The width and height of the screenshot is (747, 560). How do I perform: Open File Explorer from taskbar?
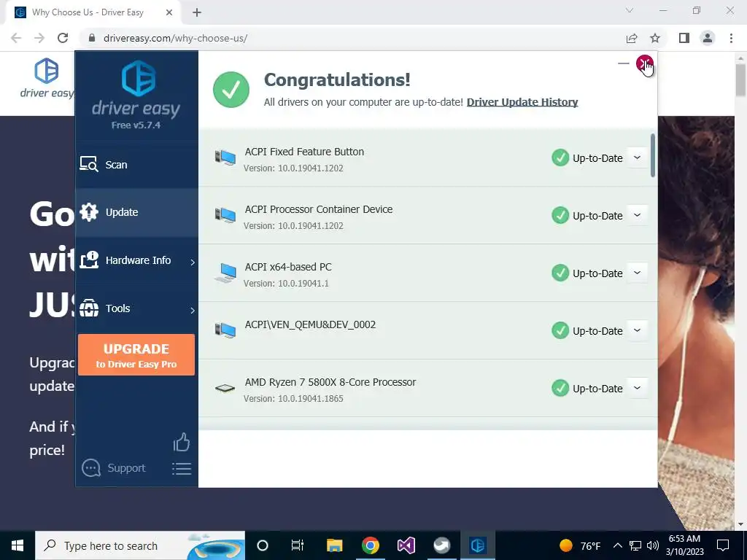click(334, 545)
